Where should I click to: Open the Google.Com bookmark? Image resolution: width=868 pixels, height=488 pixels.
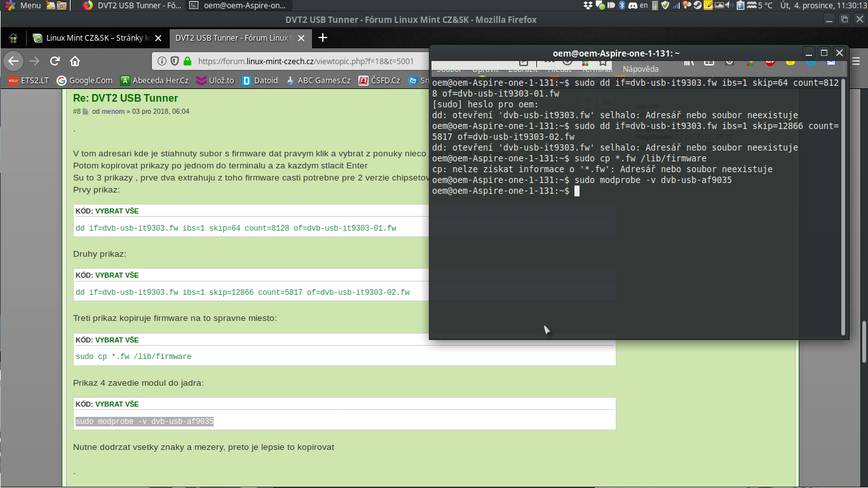pos(85,80)
